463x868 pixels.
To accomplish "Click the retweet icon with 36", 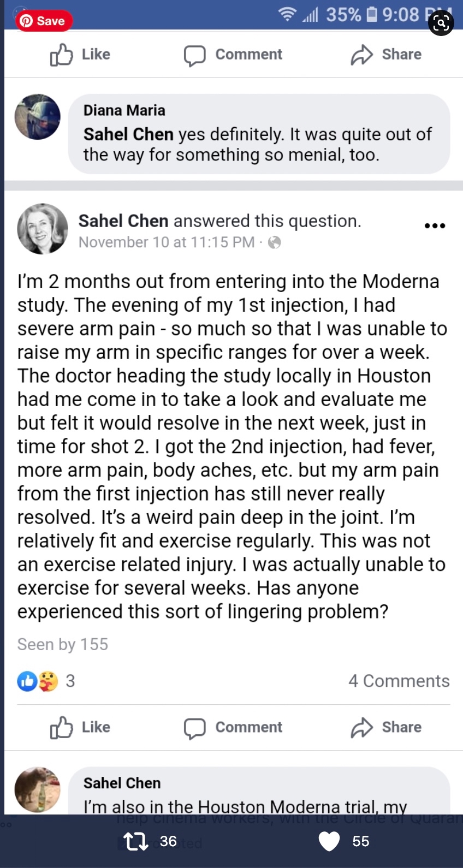I will (x=136, y=841).
